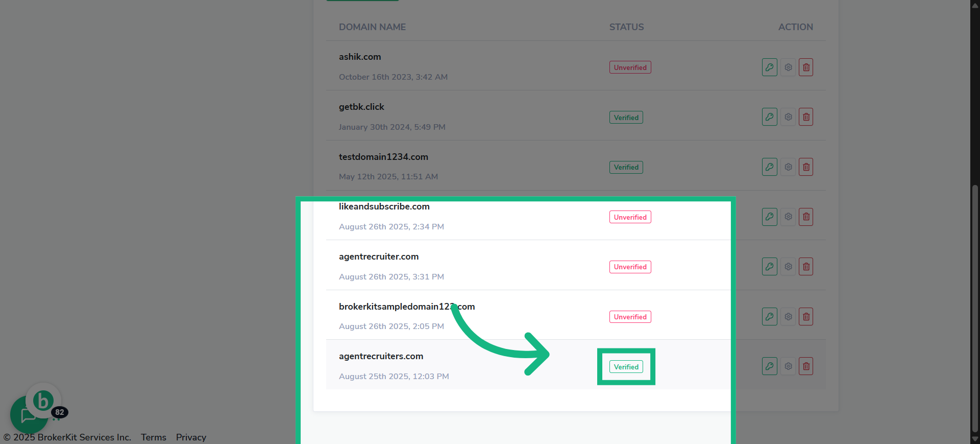Open settings gear for testdomain1234.com
Image resolution: width=980 pixels, height=444 pixels.
[788, 167]
